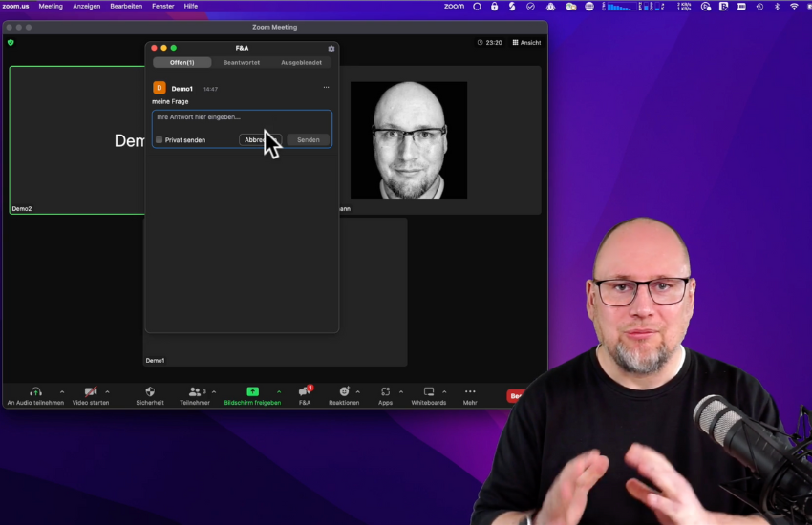Click the An Audio teilnehmen headphone icon

click(x=35, y=391)
